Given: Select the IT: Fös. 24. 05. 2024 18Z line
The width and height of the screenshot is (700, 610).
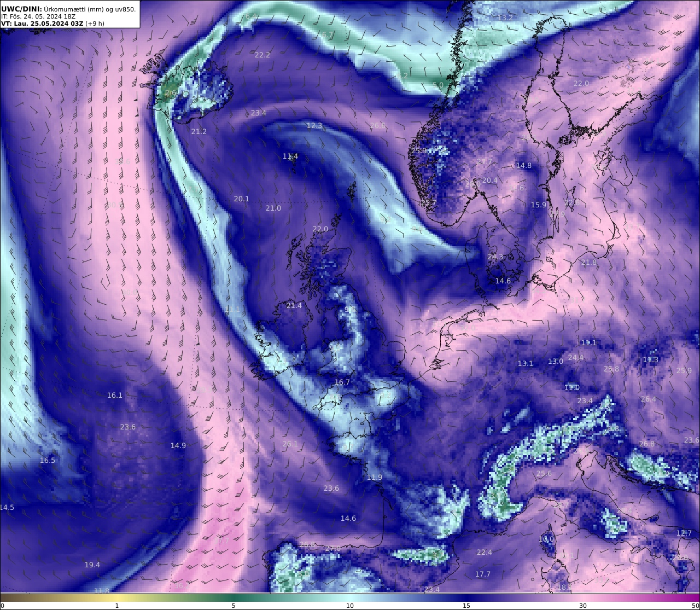Looking at the screenshot, I should click(38, 16).
